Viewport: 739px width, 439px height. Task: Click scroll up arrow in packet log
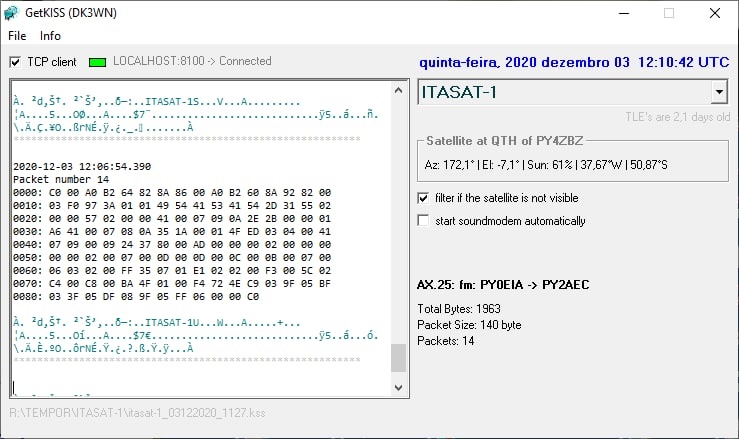coord(398,90)
